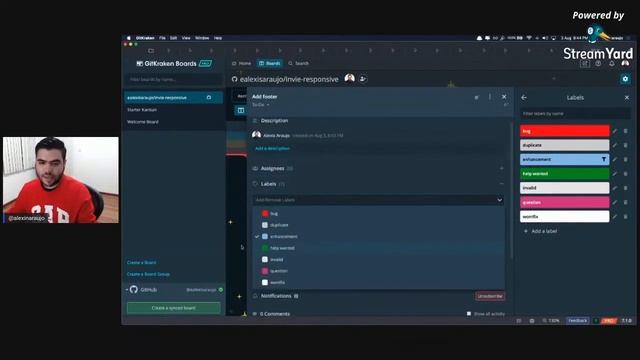640x360 pixels.
Task: Collapse the GitHub section in sidebar
Action: [x=127, y=289]
